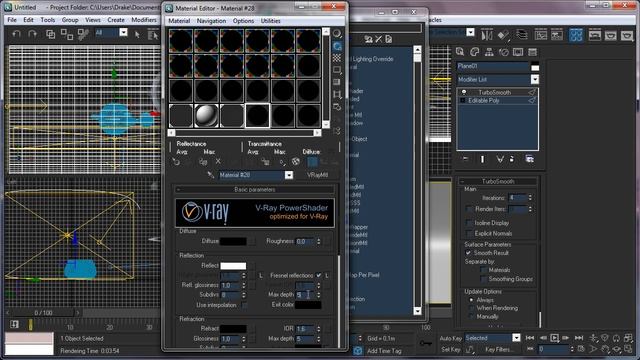Click Show End Result toggle icon
Viewport: 640px width, 360px height.
pos(482,159)
